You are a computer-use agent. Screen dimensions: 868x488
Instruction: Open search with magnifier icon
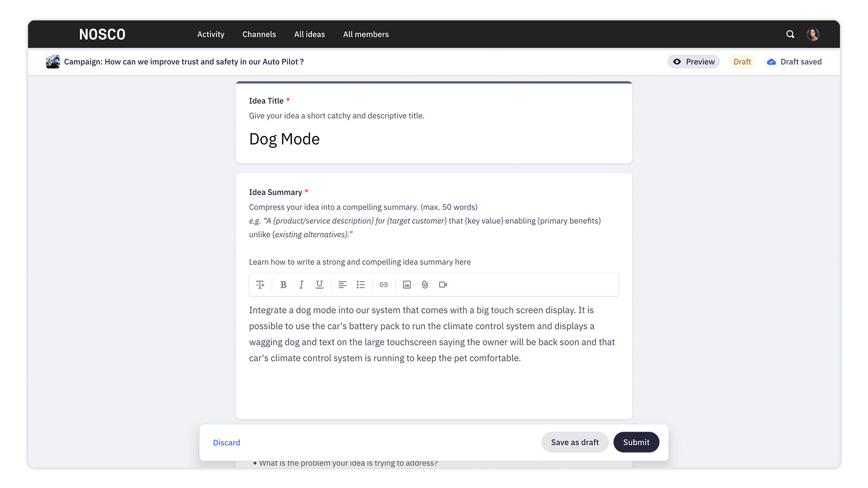pos(790,34)
